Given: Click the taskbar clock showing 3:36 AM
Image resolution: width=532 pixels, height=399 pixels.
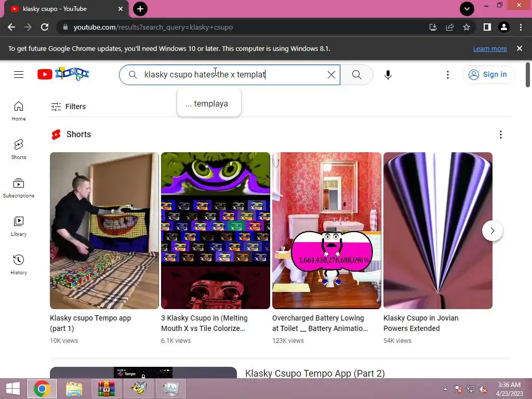Looking at the screenshot, I should (509, 389).
